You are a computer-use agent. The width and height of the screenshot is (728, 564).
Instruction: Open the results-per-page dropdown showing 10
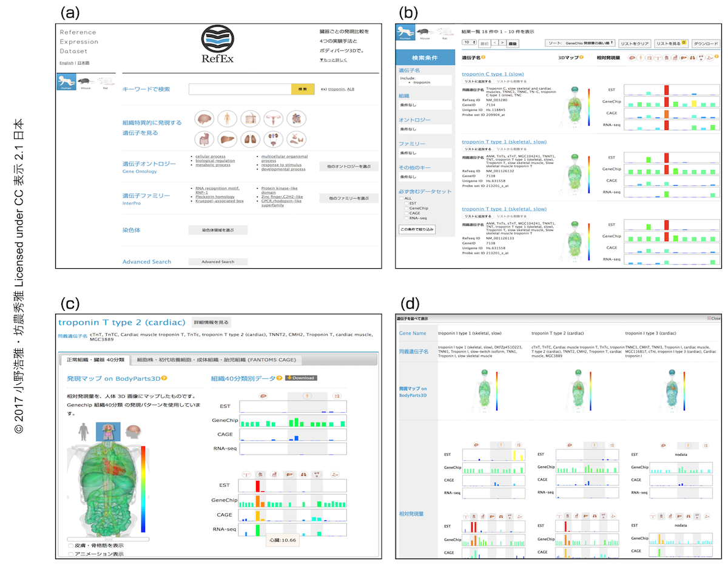point(468,43)
